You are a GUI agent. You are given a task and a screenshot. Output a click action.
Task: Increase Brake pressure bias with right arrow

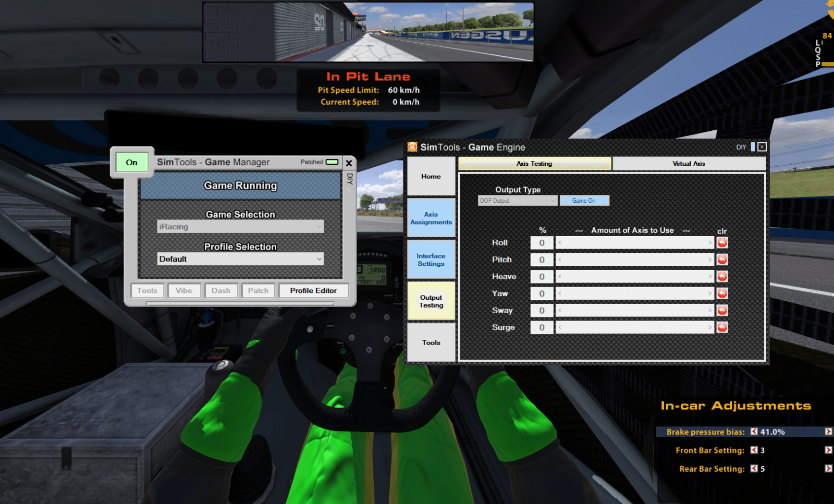point(828,432)
